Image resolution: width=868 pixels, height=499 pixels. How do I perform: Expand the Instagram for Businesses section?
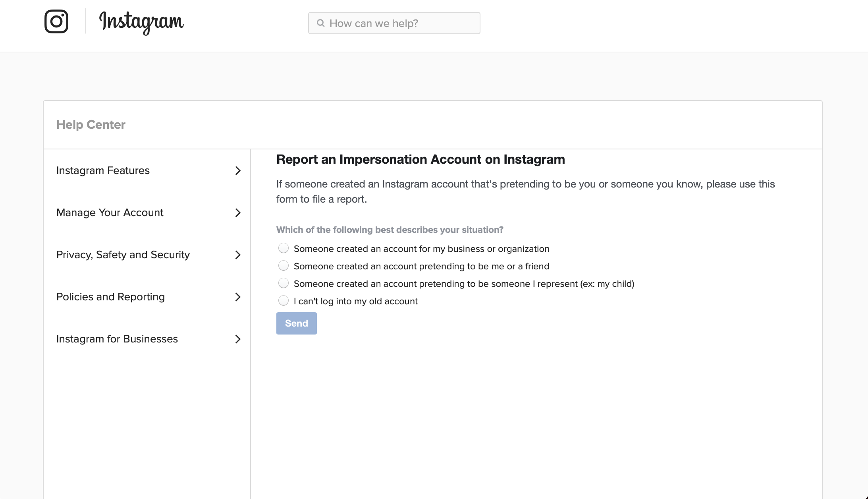coord(118,339)
